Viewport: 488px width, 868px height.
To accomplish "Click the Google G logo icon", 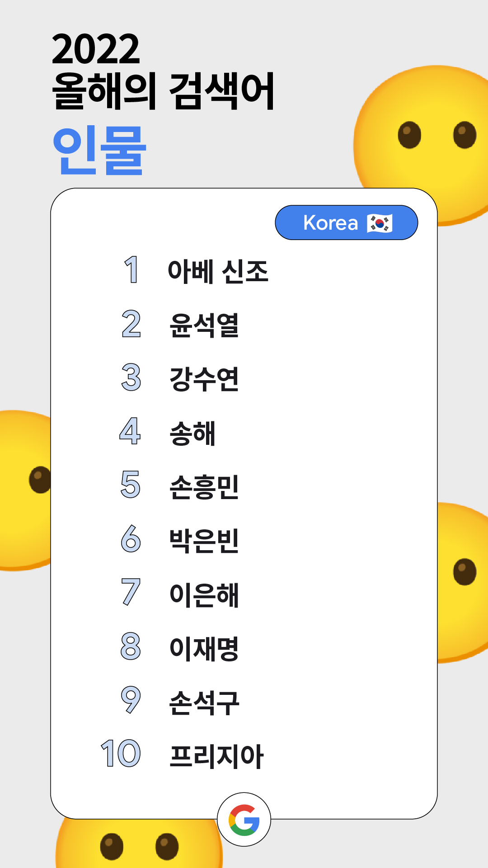I will [x=244, y=820].
